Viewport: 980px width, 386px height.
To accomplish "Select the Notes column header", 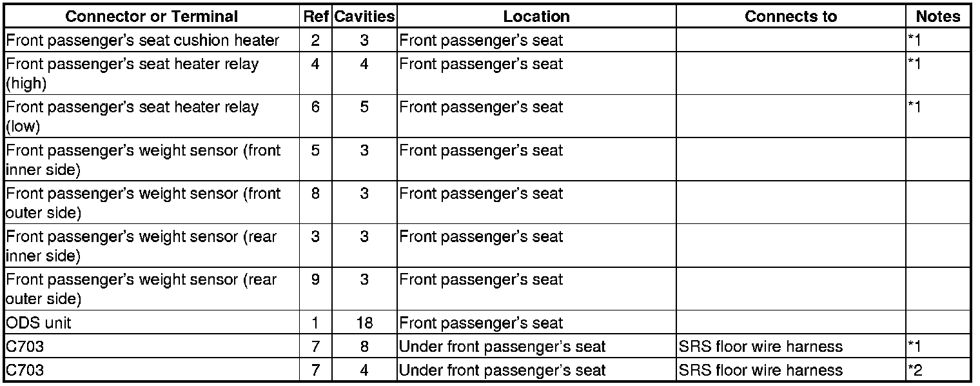I will (938, 16).
